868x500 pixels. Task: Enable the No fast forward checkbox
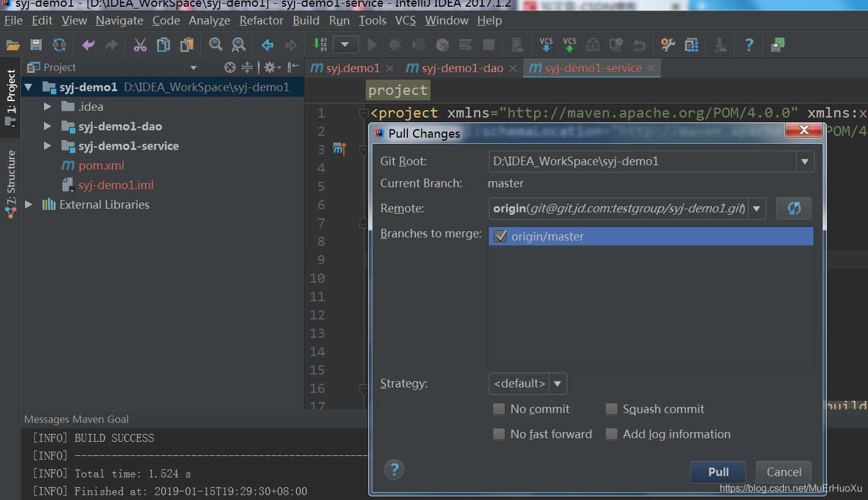(x=499, y=434)
